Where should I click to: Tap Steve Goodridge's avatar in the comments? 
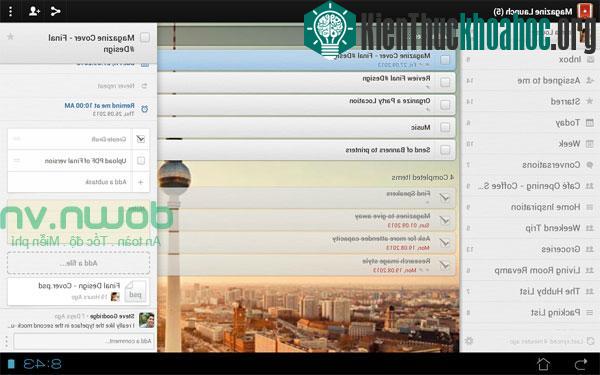coord(146,320)
